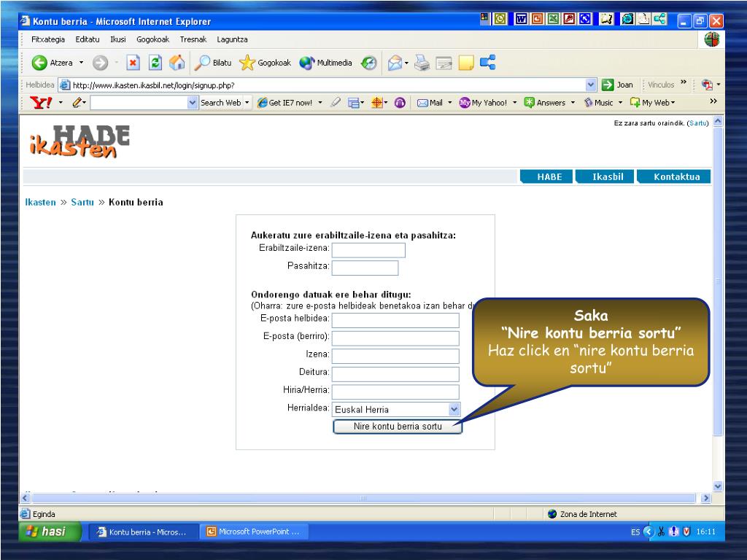Click the blue network share toolbar icon
Image resolution: width=747 pixels, height=560 pixels.
(x=488, y=63)
